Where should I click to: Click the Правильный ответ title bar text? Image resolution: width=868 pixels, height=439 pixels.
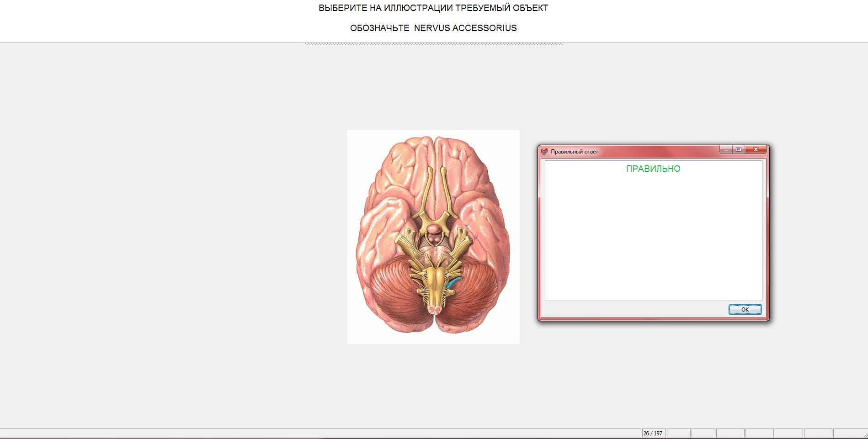pyautogui.click(x=574, y=152)
